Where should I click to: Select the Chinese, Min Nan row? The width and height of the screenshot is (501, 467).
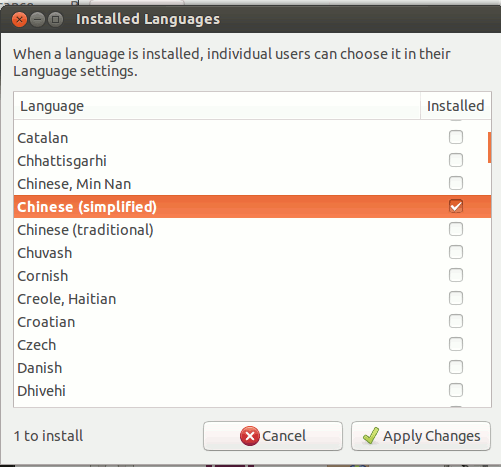tap(252, 184)
